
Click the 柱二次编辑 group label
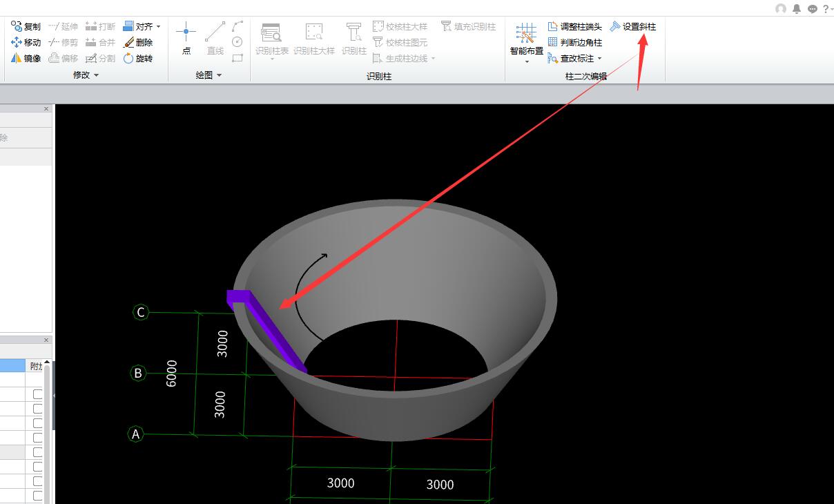tap(585, 76)
